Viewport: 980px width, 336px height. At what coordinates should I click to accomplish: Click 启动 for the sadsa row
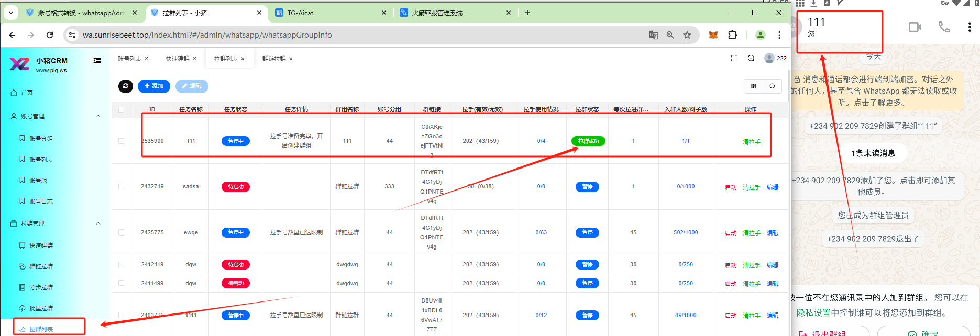731,187
